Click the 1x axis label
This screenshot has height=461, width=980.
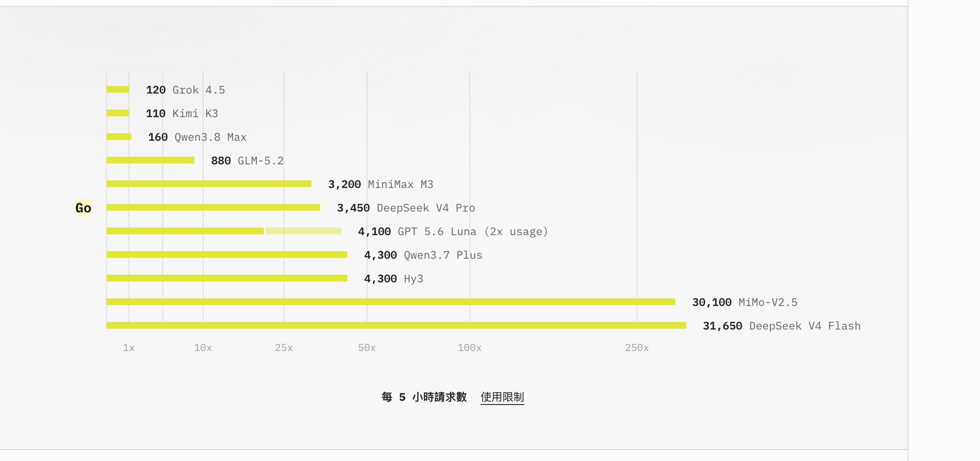coord(129,348)
